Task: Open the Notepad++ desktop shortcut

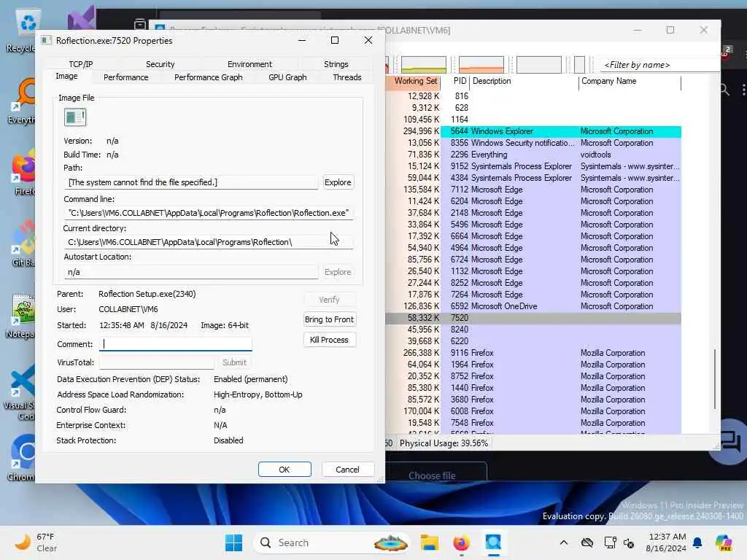Action: [21, 316]
